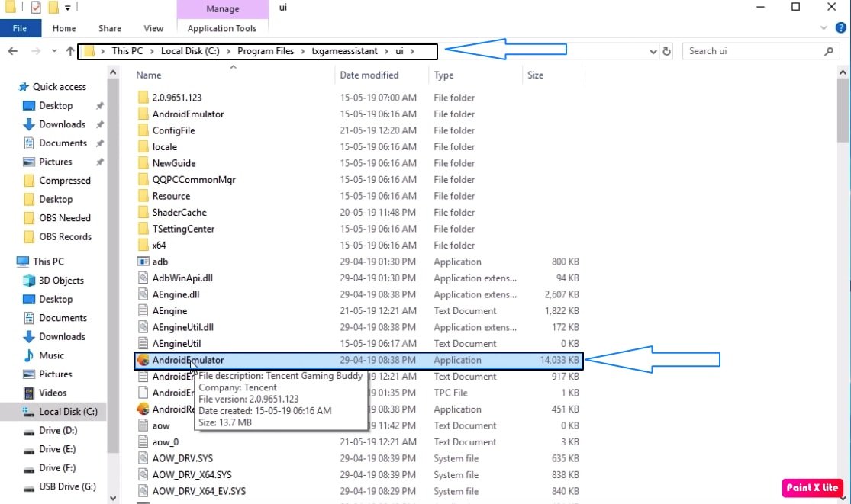851x504 pixels.
Task: Select the adb application file
Action: click(160, 262)
